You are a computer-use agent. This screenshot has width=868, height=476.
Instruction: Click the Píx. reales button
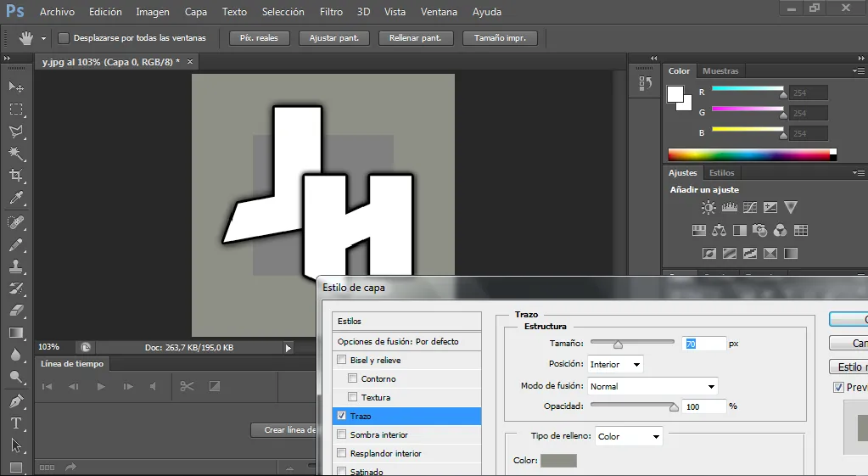click(x=259, y=38)
